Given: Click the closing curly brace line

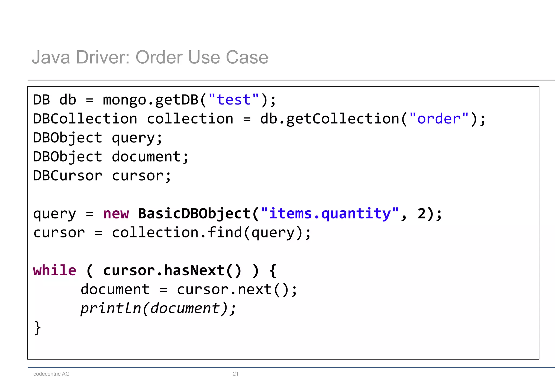Looking at the screenshot, I should click(37, 328).
